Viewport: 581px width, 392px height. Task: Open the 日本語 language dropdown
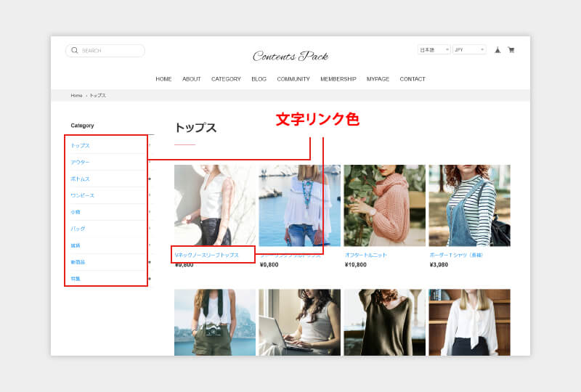(x=434, y=49)
